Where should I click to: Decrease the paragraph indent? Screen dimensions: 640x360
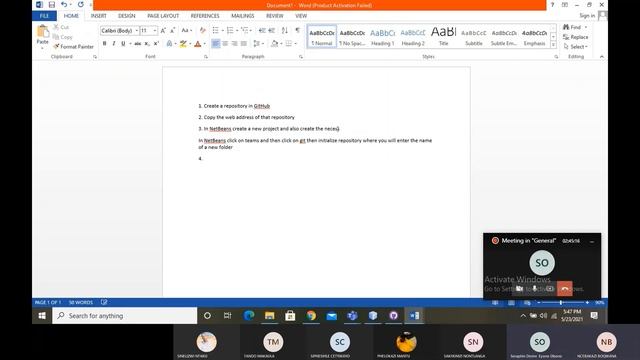coord(262,31)
